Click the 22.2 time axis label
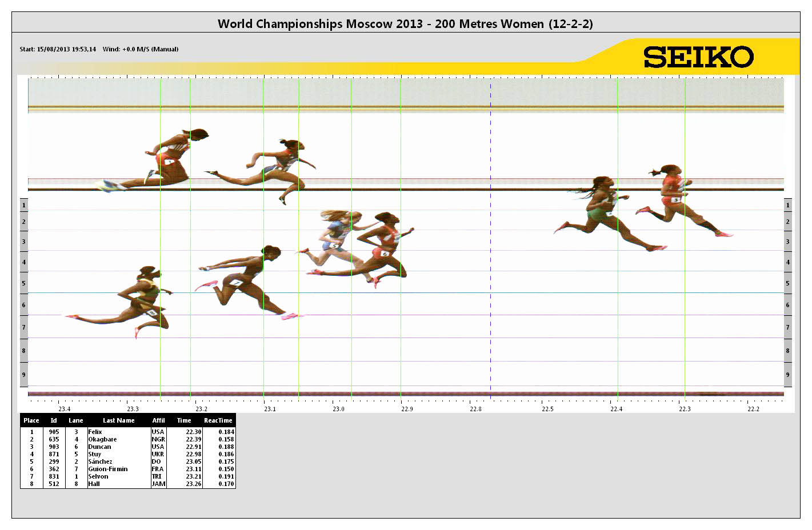Screen dimensions: 812x530 coord(754,409)
